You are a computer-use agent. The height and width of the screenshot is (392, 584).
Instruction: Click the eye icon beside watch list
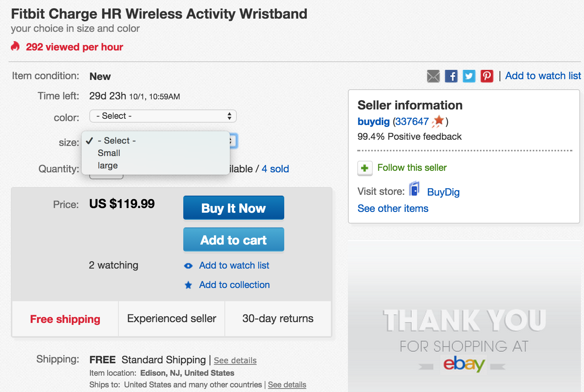click(188, 266)
